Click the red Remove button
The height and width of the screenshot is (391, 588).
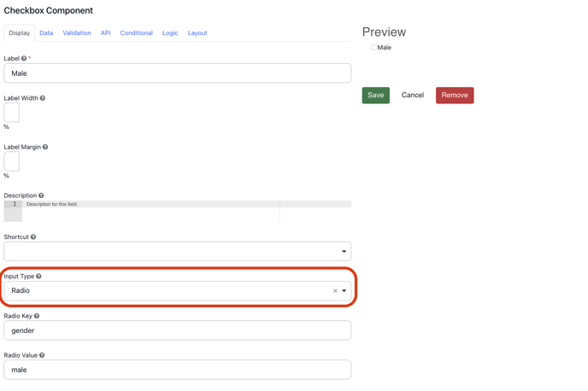tap(455, 96)
